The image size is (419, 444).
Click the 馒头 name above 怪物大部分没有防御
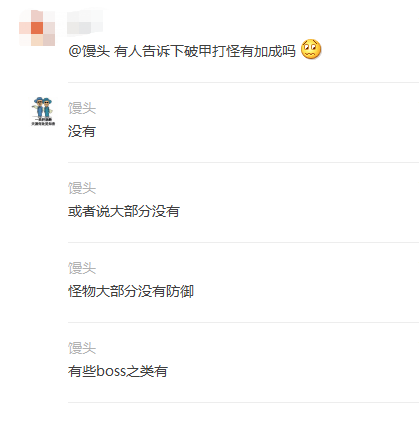tap(82, 268)
